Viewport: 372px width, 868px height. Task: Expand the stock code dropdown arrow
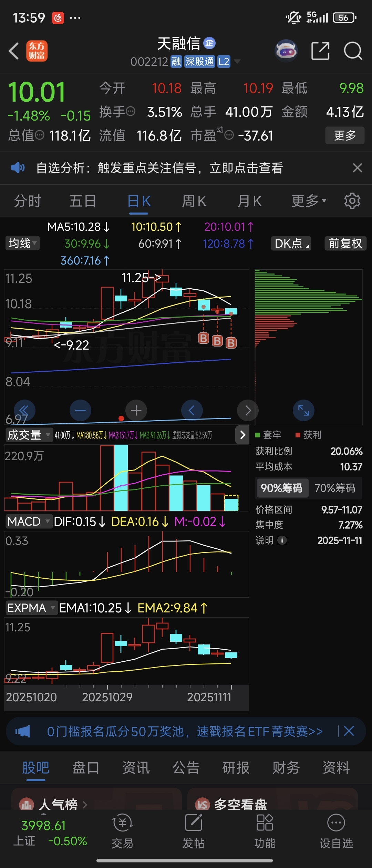coord(237,62)
